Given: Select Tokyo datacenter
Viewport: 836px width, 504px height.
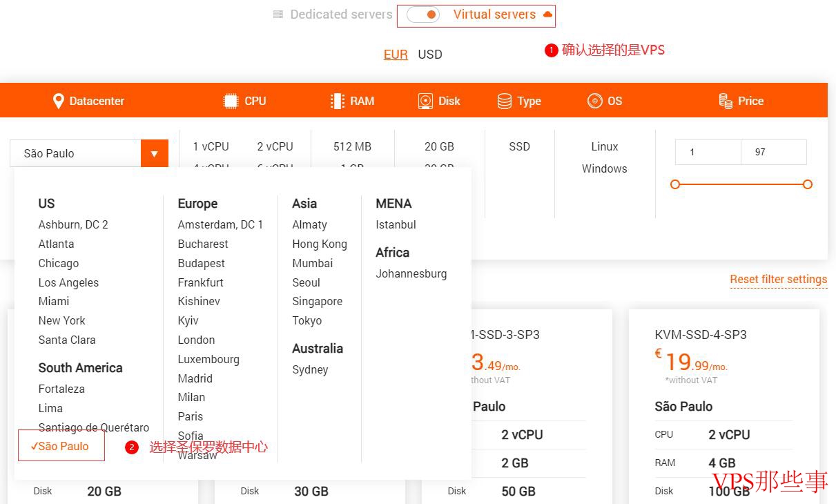Looking at the screenshot, I should click(307, 320).
